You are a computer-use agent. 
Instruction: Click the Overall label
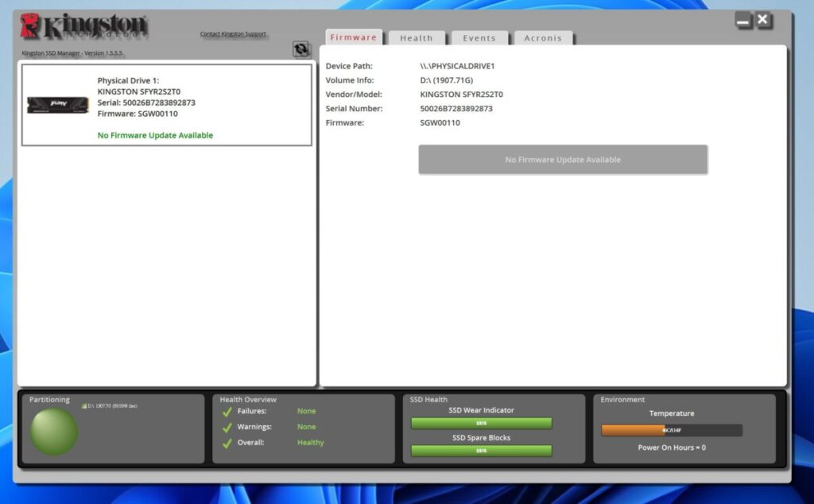pyautogui.click(x=250, y=442)
